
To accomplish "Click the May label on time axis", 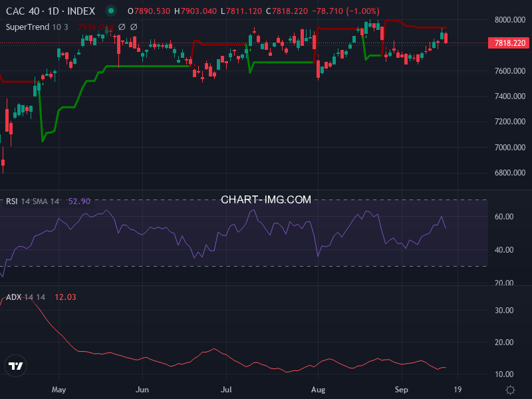I will point(59,389).
